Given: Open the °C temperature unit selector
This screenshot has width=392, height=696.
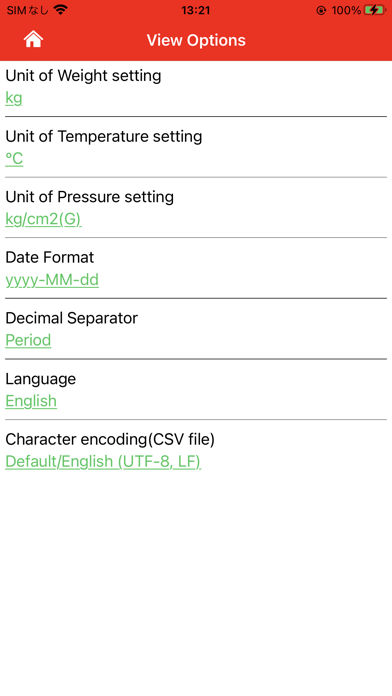Looking at the screenshot, I should (x=14, y=158).
